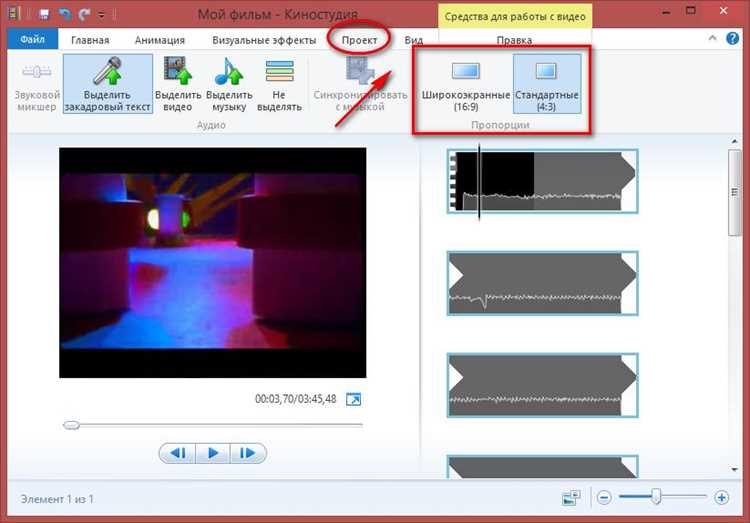Click the zoom in plus button
Image resolution: width=750 pixels, height=523 pixels.
pos(721,498)
